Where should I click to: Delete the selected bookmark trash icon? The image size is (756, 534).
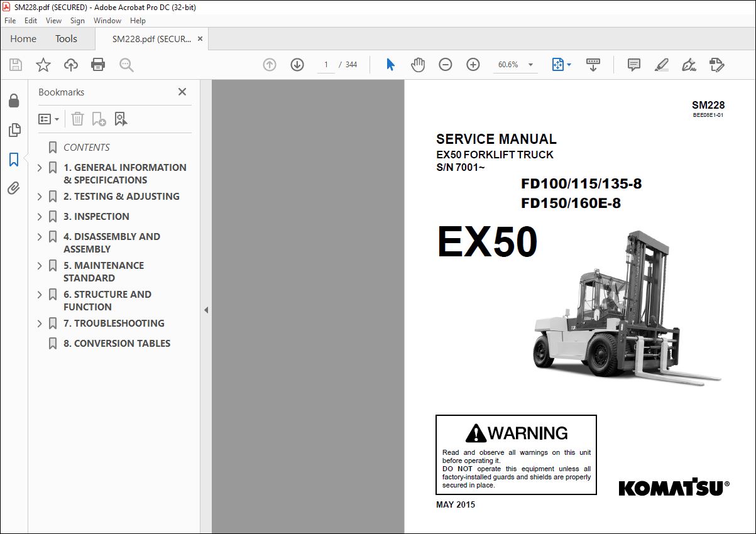77,119
